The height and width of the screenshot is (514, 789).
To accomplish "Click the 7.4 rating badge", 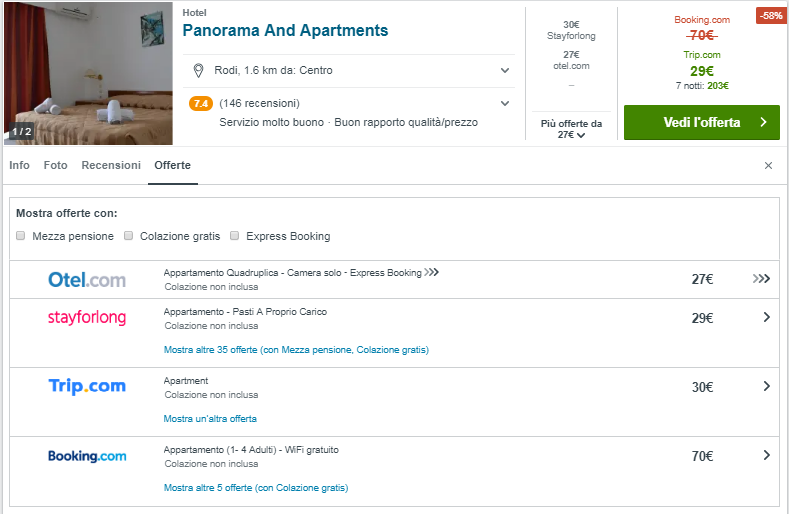I will (200, 103).
